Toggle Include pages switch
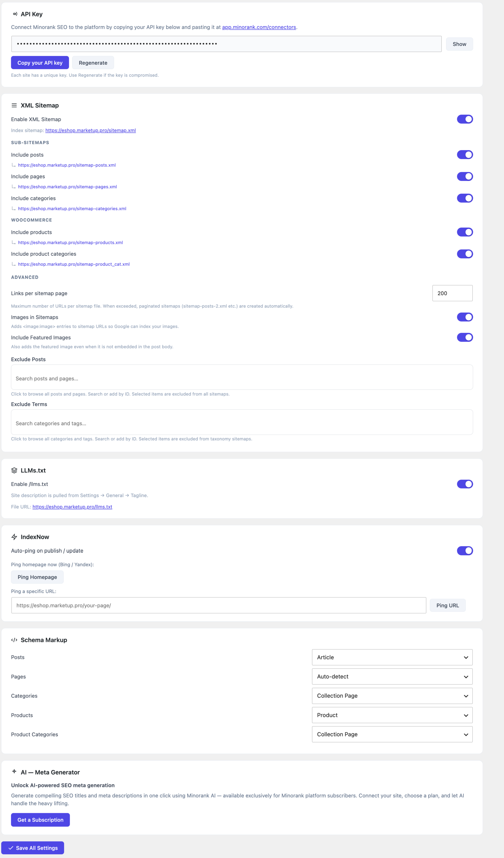 click(465, 176)
